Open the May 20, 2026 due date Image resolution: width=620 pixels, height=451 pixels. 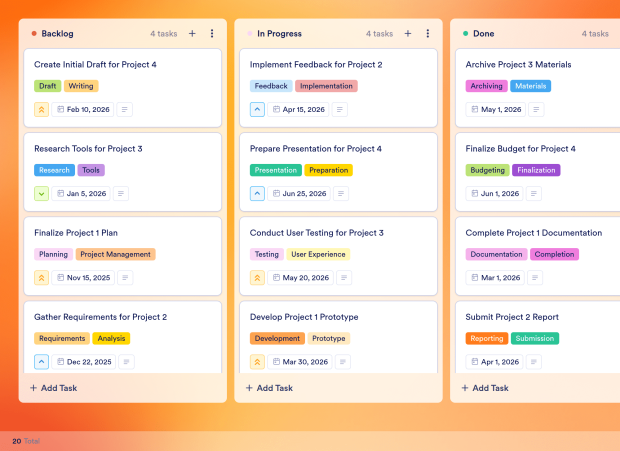(301, 278)
